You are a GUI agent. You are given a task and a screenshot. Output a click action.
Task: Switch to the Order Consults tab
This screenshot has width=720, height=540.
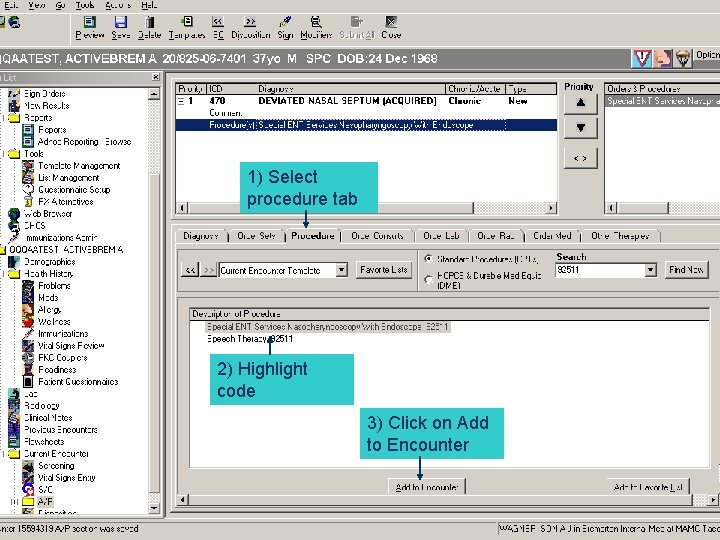(377, 236)
